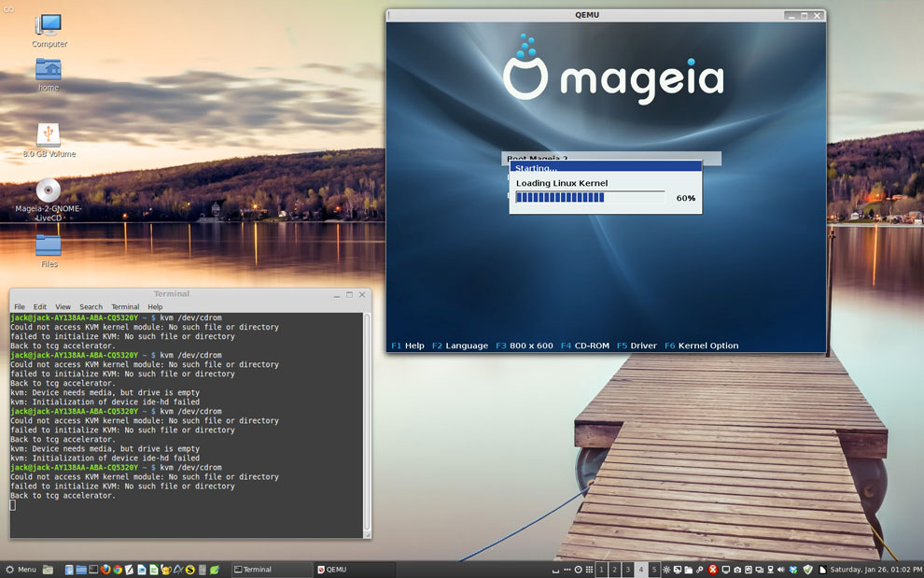Screen dimensions: 924x578
Task: Click the green shield update tray icon
Action: [808, 570]
